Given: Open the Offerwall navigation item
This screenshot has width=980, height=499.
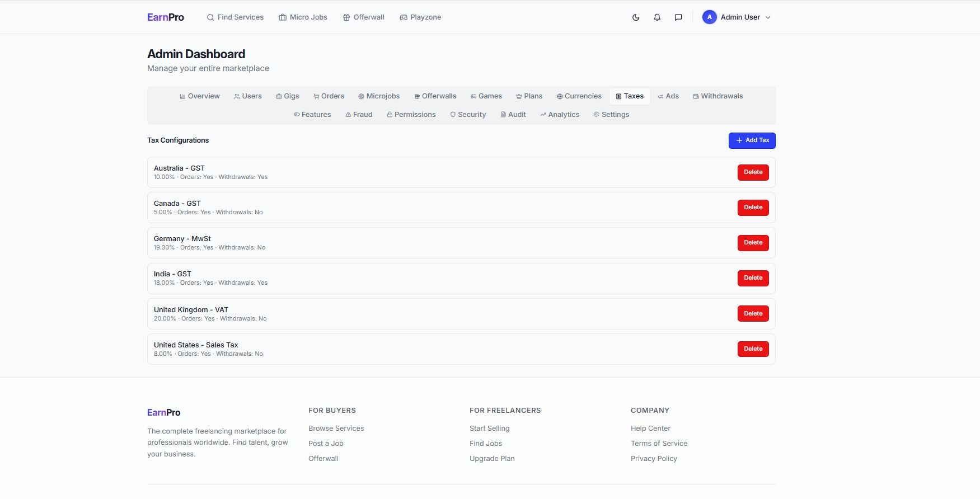Looking at the screenshot, I should [364, 17].
